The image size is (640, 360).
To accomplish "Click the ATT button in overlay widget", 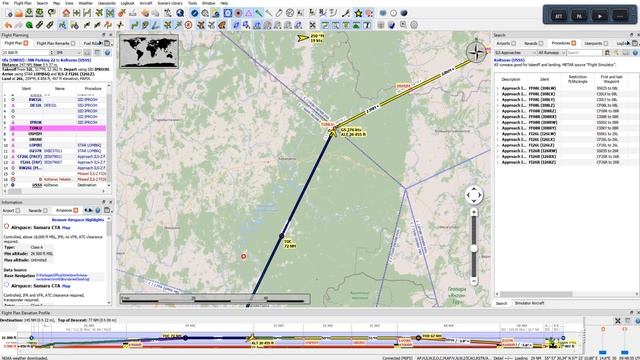I will [558, 16].
